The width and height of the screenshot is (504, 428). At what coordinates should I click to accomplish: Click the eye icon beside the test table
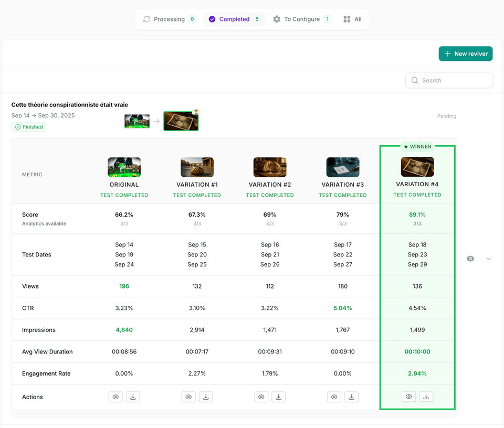tap(470, 259)
